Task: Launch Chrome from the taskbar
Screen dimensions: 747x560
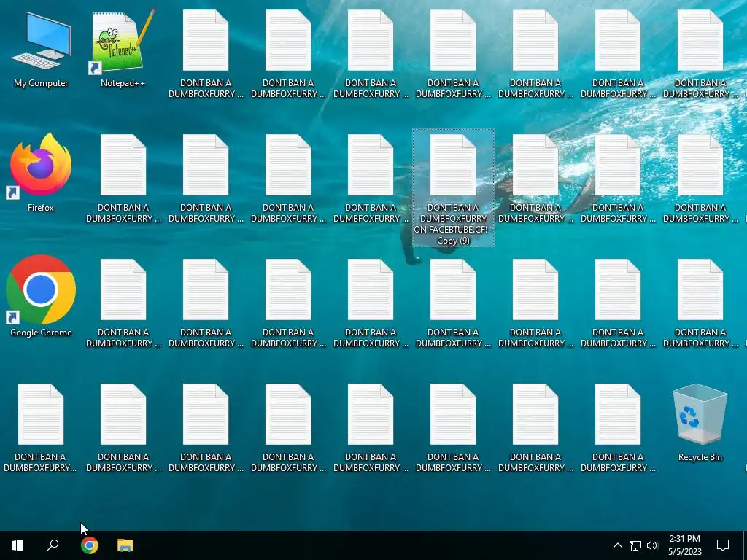Action: point(89,545)
